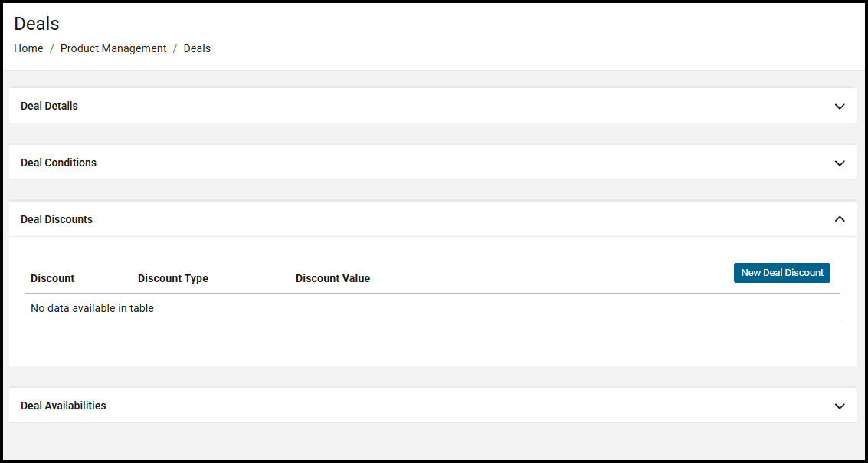The width and height of the screenshot is (868, 463).
Task: Click the Deal Availabilities section title
Action: (x=64, y=406)
